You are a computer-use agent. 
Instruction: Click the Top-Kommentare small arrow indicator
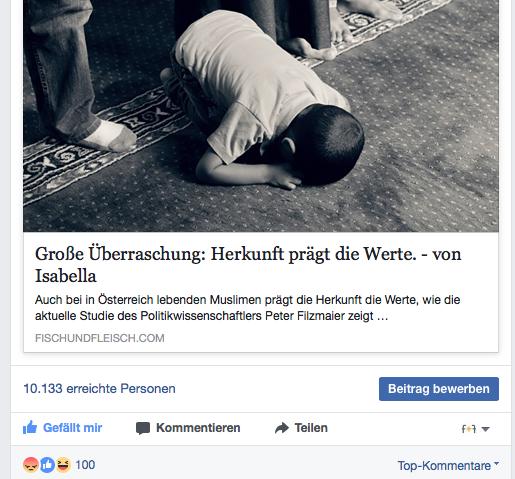click(x=496, y=463)
